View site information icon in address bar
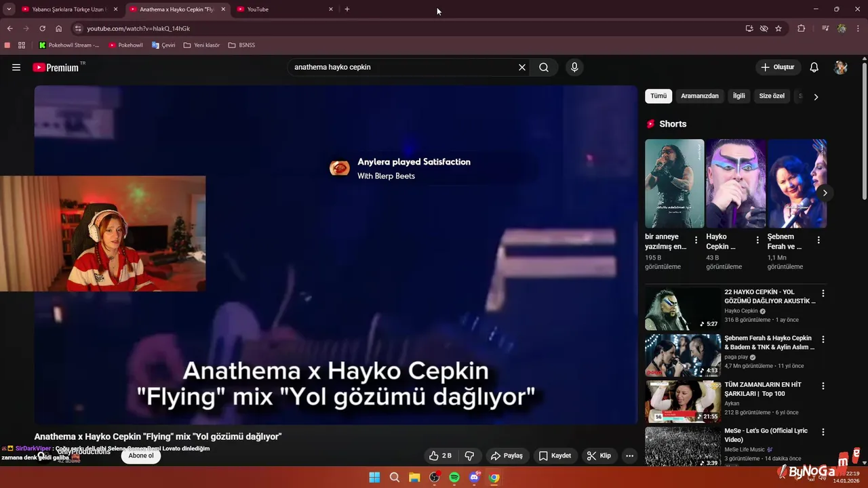 [x=78, y=28]
